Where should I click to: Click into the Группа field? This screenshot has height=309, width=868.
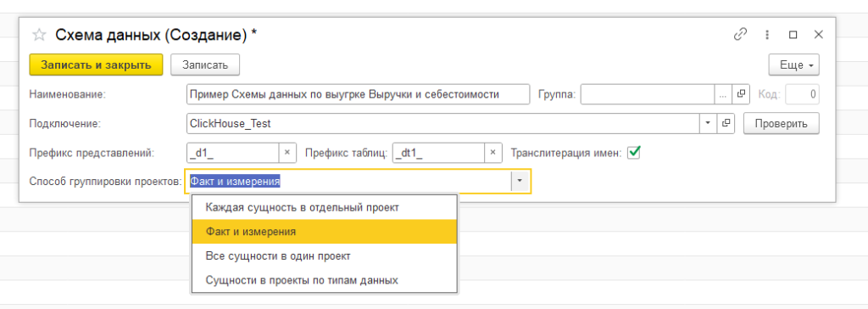click(647, 94)
